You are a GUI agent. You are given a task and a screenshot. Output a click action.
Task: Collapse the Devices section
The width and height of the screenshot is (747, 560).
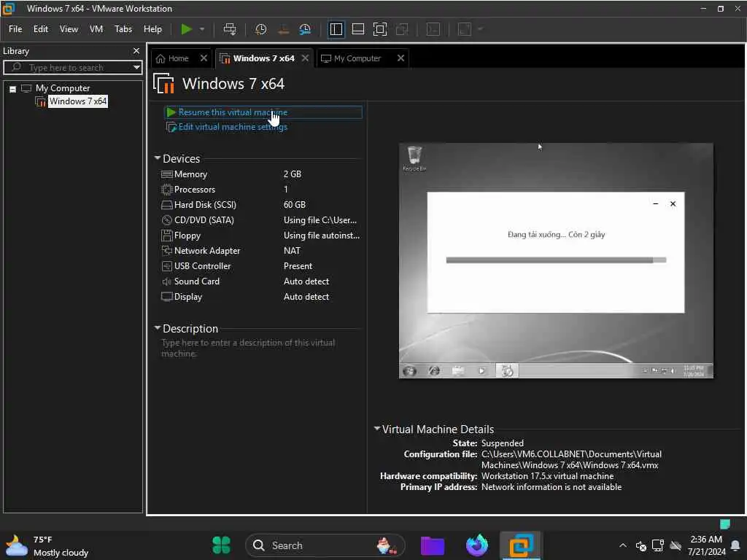pos(158,157)
